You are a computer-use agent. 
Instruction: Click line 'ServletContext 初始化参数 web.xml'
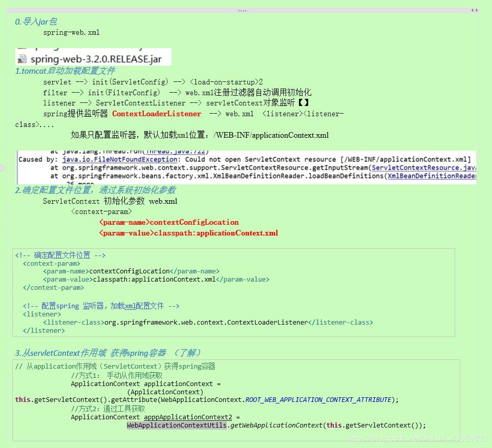tap(110, 201)
